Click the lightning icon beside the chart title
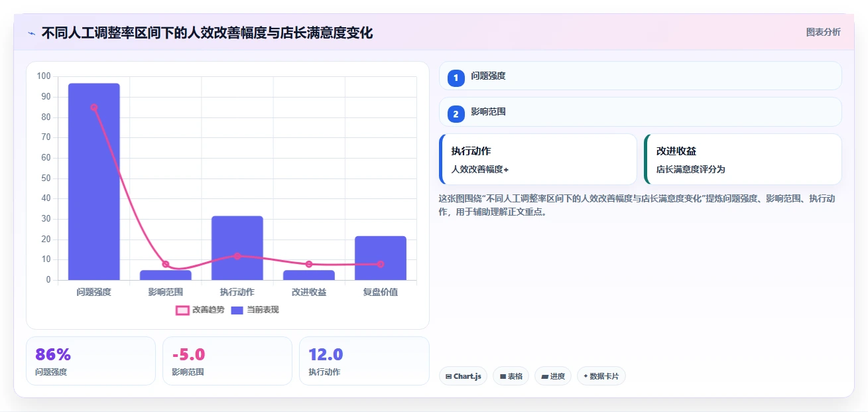Image resolution: width=868 pixels, height=412 pixels. [31, 33]
